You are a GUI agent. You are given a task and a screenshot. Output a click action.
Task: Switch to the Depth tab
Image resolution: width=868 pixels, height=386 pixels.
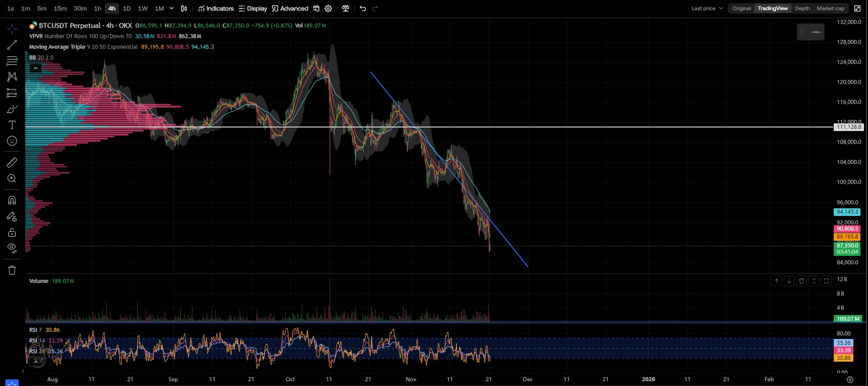click(802, 9)
